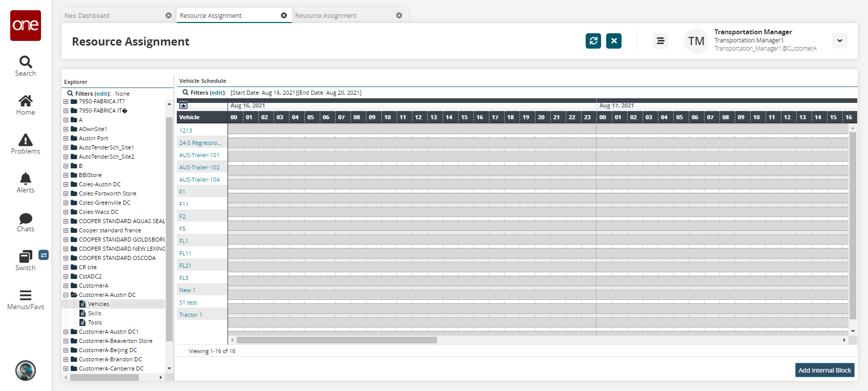Click the Vehicle Schedule filter search icon
This screenshot has height=391, width=868.
tap(185, 93)
